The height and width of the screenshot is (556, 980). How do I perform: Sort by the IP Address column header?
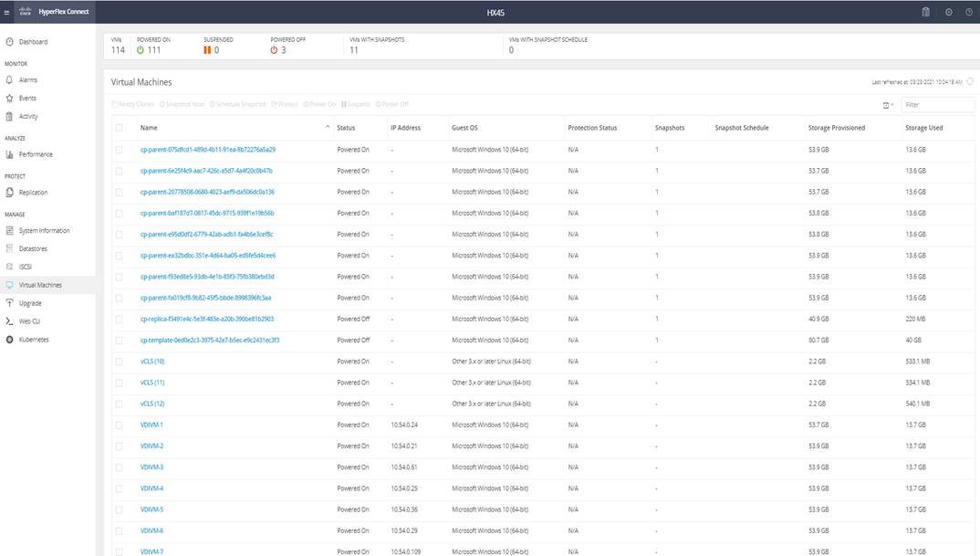[x=406, y=128]
